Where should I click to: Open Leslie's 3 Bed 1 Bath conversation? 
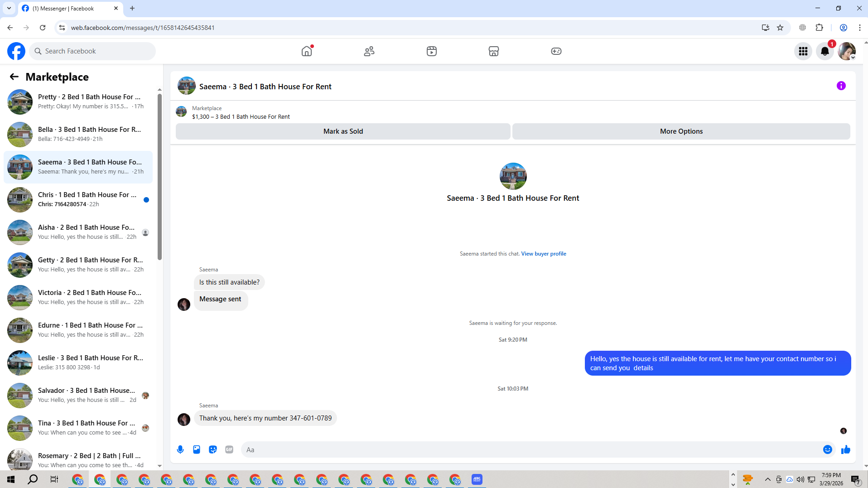[x=78, y=363]
